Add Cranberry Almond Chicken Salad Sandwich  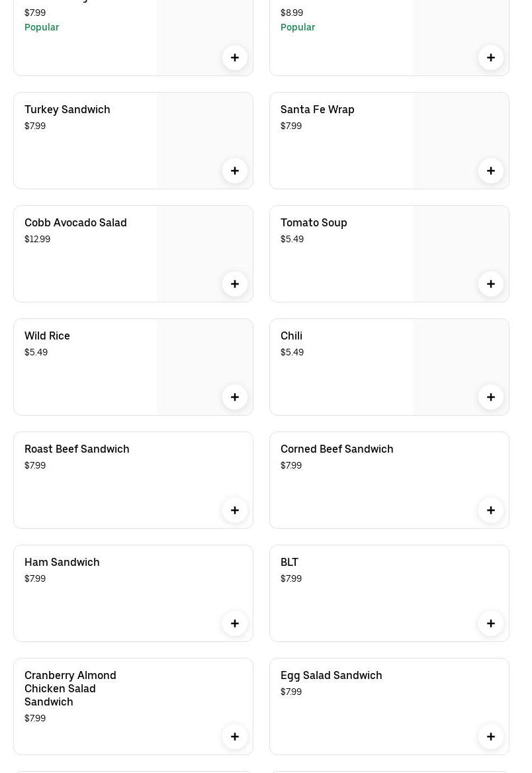[235, 737]
